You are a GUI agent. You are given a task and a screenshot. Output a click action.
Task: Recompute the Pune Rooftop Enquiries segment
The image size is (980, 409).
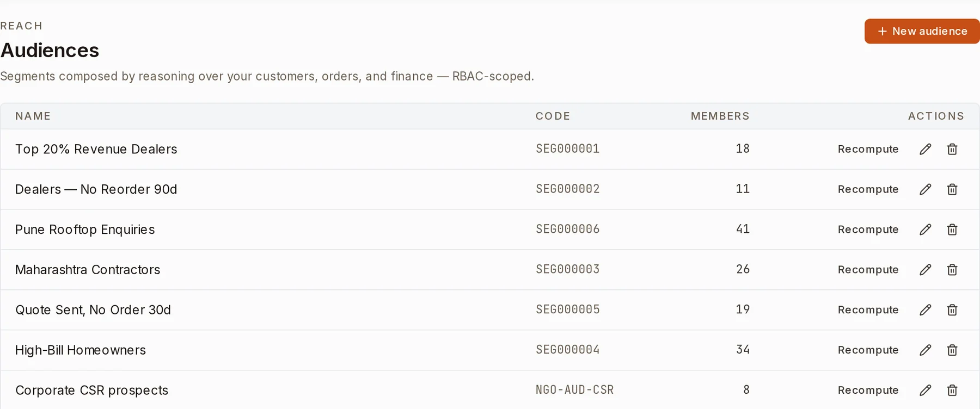pyautogui.click(x=868, y=230)
